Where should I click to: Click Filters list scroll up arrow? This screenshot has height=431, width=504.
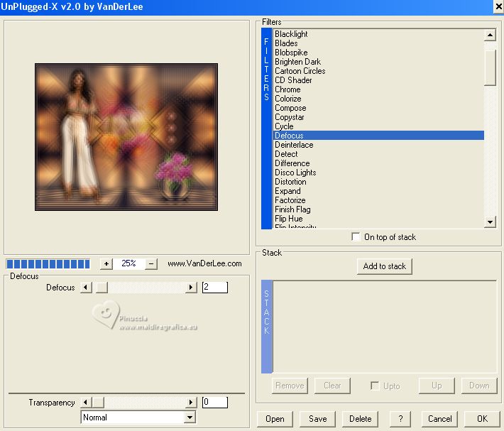pos(490,35)
